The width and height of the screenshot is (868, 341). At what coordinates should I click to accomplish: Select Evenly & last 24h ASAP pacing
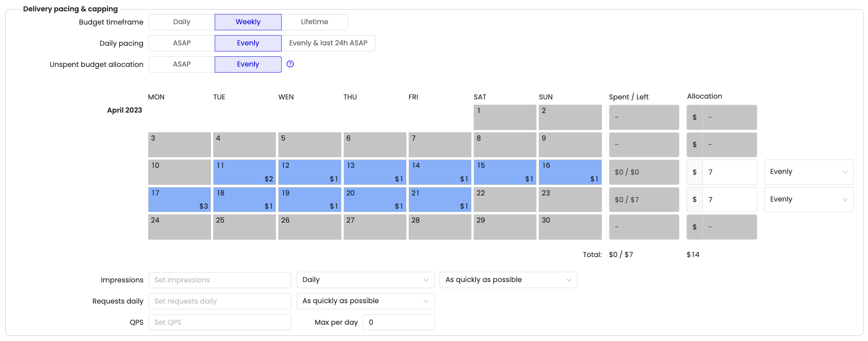[x=328, y=43]
